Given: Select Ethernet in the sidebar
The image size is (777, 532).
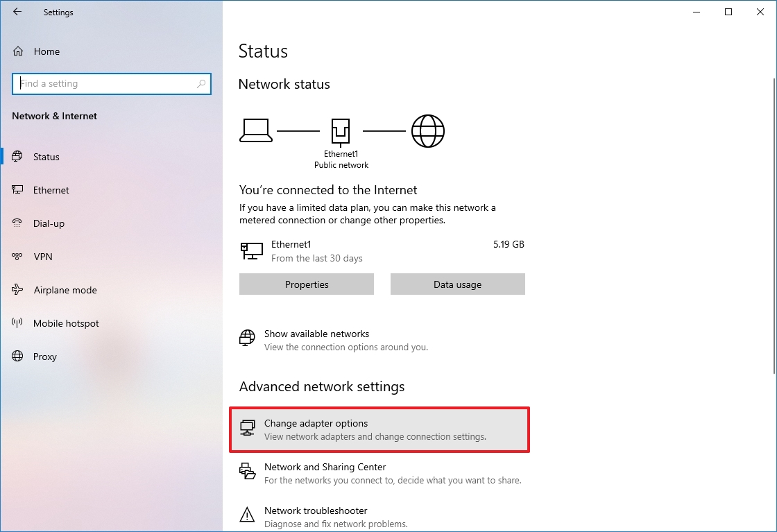Looking at the screenshot, I should 51,189.
